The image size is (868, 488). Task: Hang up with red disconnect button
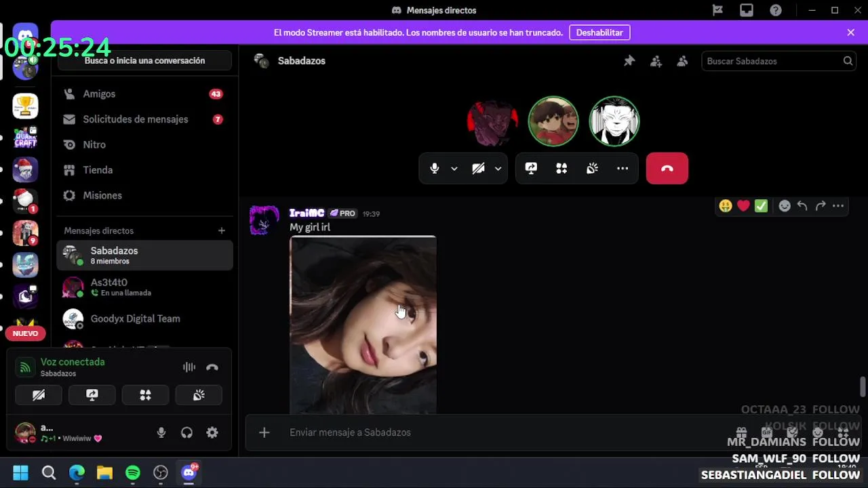pos(667,169)
